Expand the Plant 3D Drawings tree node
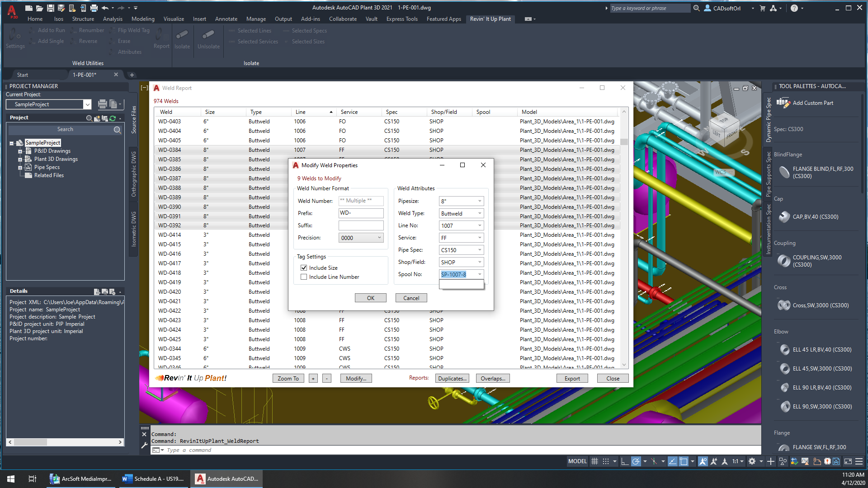868x488 pixels. tap(20, 159)
